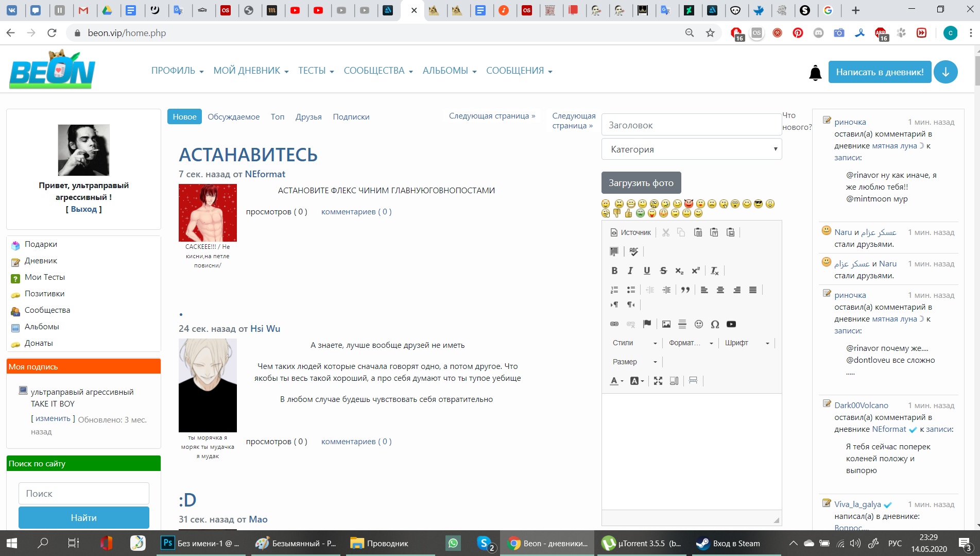Image resolution: width=980 pixels, height=556 pixels.
Task: Insert a hyperlink via link icon
Action: coord(614,324)
